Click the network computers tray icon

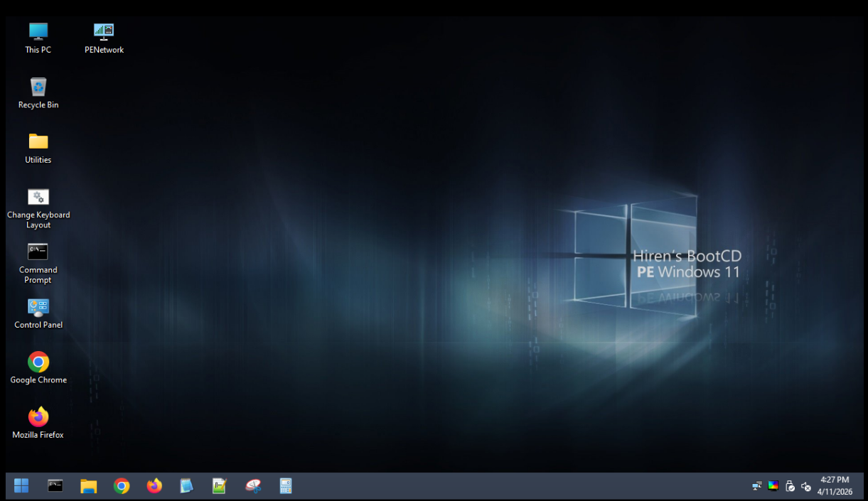pyautogui.click(x=757, y=486)
